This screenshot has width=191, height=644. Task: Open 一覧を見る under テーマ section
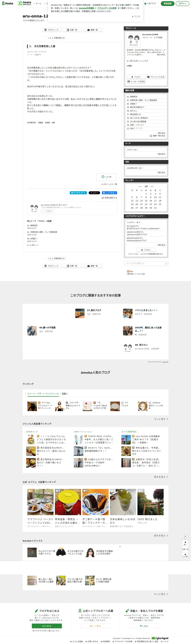pyautogui.click(x=161, y=154)
